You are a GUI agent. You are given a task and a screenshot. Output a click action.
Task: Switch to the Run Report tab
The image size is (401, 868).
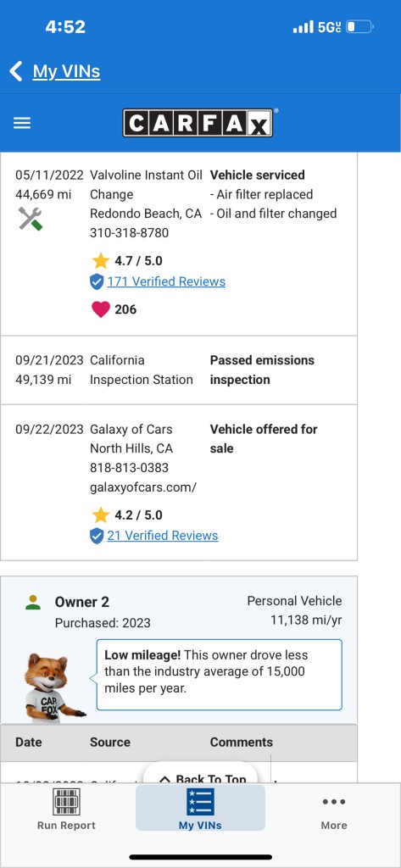tap(66, 809)
